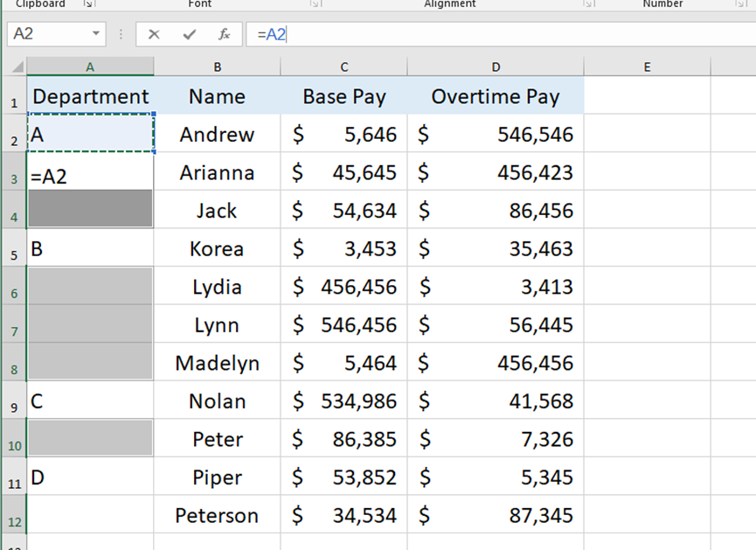This screenshot has height=550, width=756.
Task: Open the Font dialog launcher
Action: 316,3
